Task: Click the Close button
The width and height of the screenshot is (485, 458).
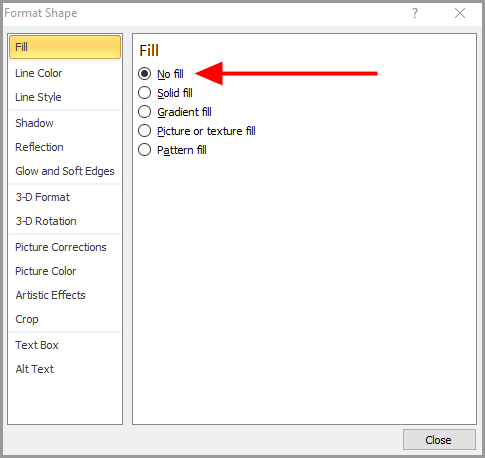Action: coord(439,440)
